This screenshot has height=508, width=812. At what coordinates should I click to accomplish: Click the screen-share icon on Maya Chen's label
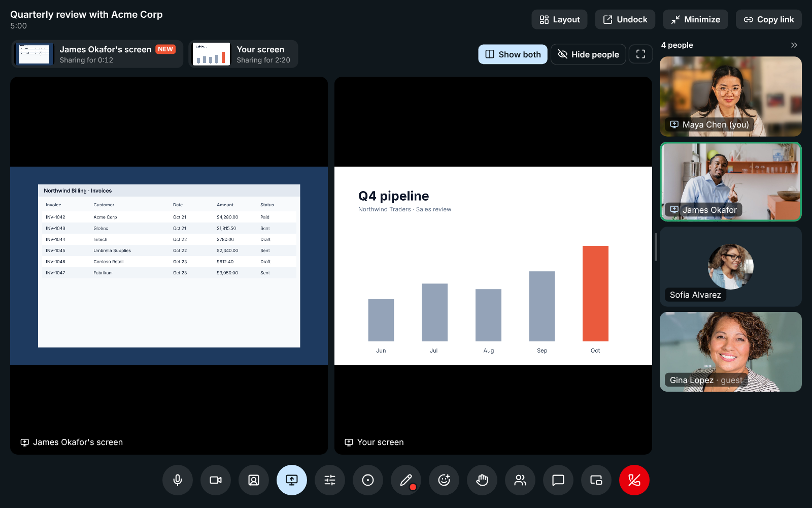[x=674, y=124]
